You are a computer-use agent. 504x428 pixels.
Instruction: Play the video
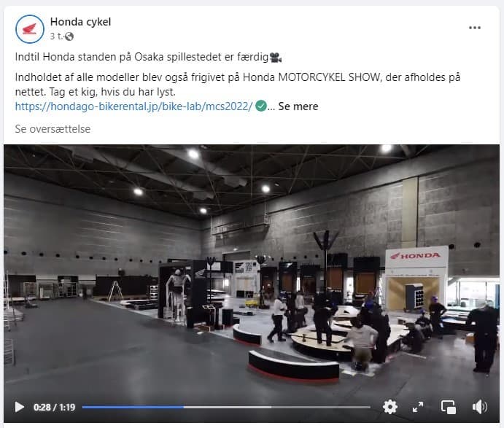[x=19, y=407]
